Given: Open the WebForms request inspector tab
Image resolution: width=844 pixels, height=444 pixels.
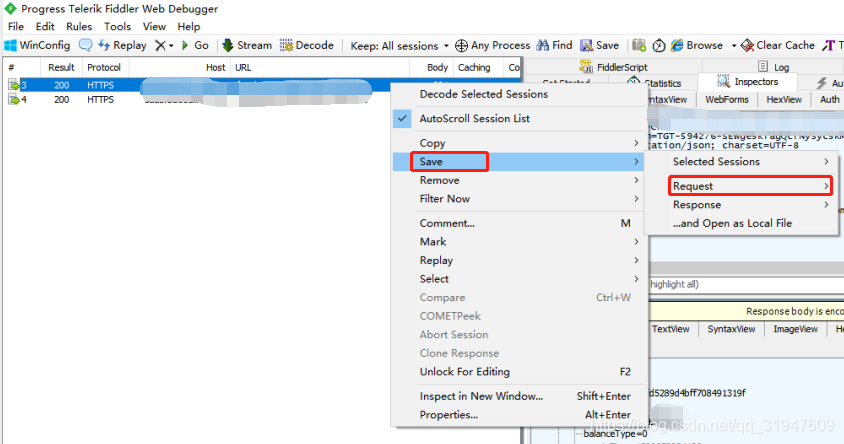Looking at the screenshot, I should click(727, 100).
